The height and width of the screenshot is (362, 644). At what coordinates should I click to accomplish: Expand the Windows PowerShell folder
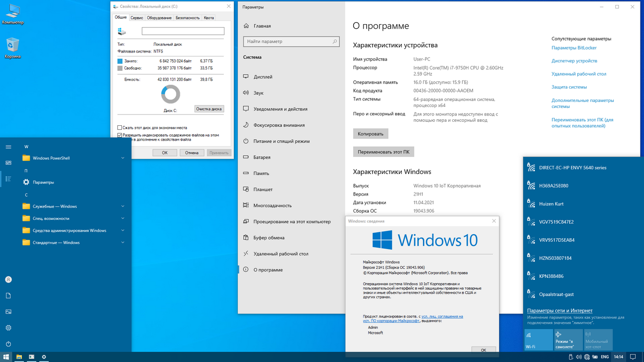(74, 158)
